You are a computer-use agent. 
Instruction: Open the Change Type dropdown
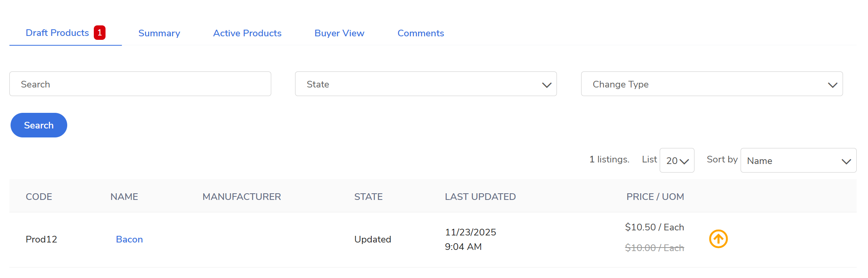[712, 84]
